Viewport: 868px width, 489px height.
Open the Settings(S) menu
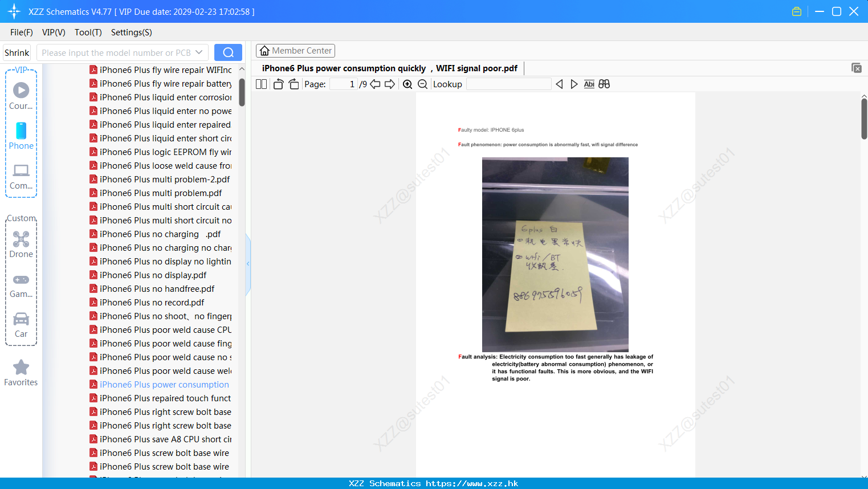(132, 32)
